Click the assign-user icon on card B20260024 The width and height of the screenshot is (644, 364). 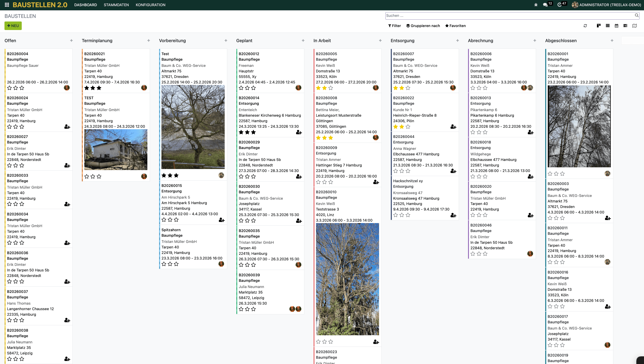[x=67, y=127]
